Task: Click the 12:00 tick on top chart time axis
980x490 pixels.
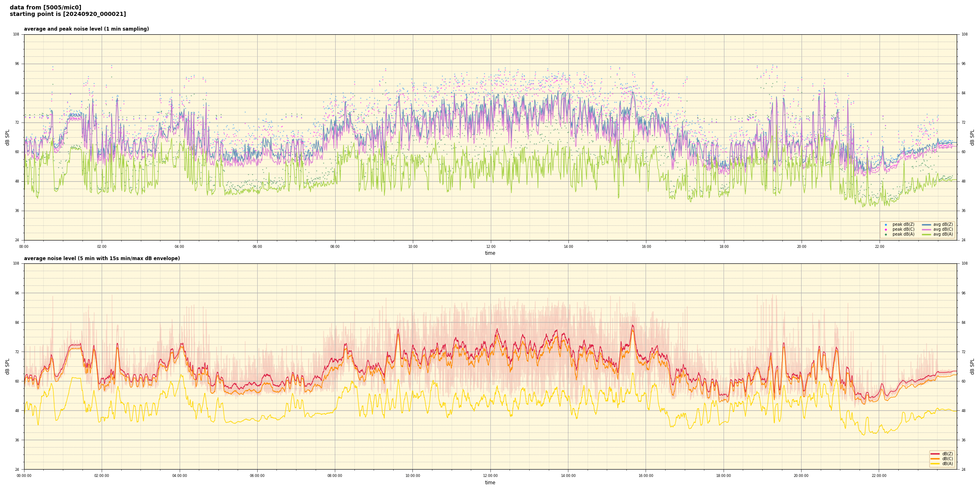Action: click(x=490, y=247)
